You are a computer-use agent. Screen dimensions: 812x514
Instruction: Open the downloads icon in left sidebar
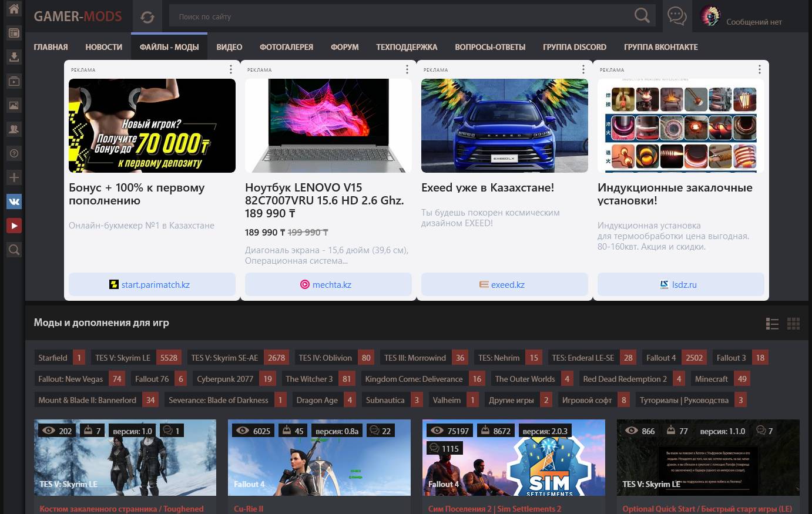pos(14,57)
